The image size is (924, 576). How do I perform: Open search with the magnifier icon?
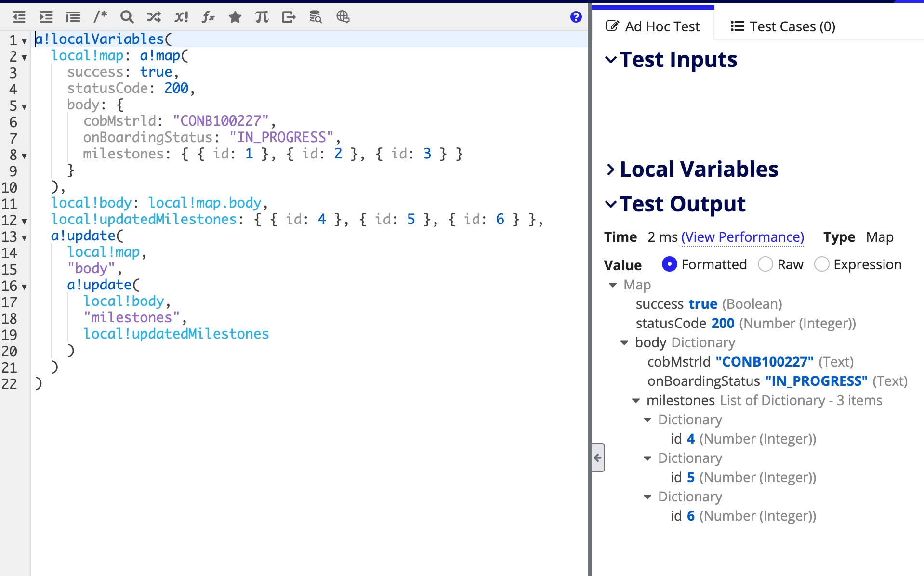(127, 17)
